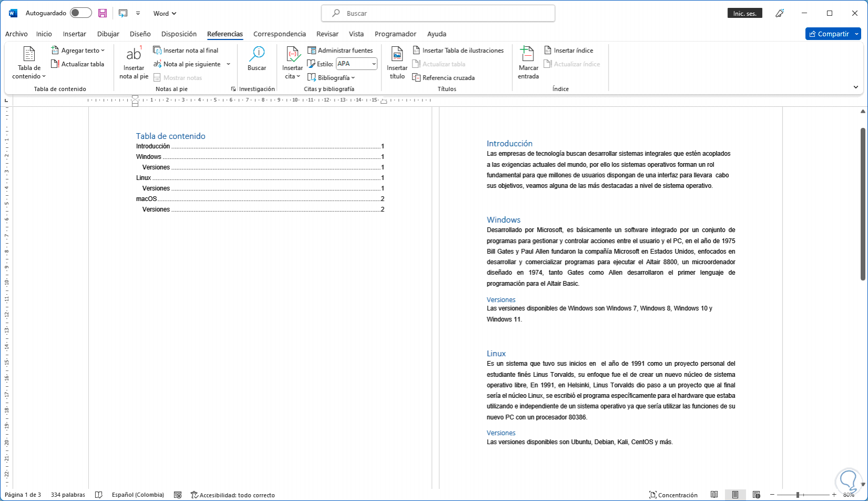868x501 pixels.
Task: Click Referencia cruzada
Action: point(443,78)
